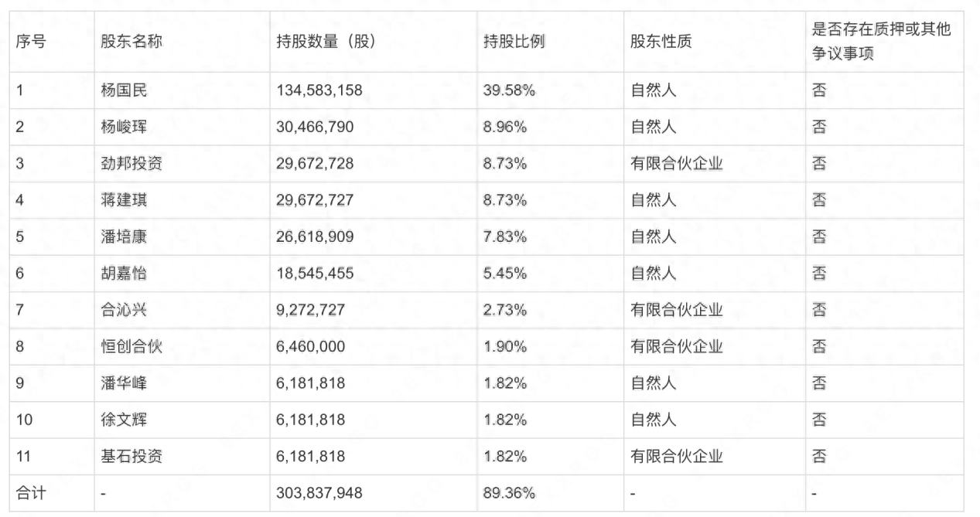This screenshot has height=517, width=980.
Task: Select the 合沁兴 shareholder name
Action: pyautogui.click(x=124, y=310)
